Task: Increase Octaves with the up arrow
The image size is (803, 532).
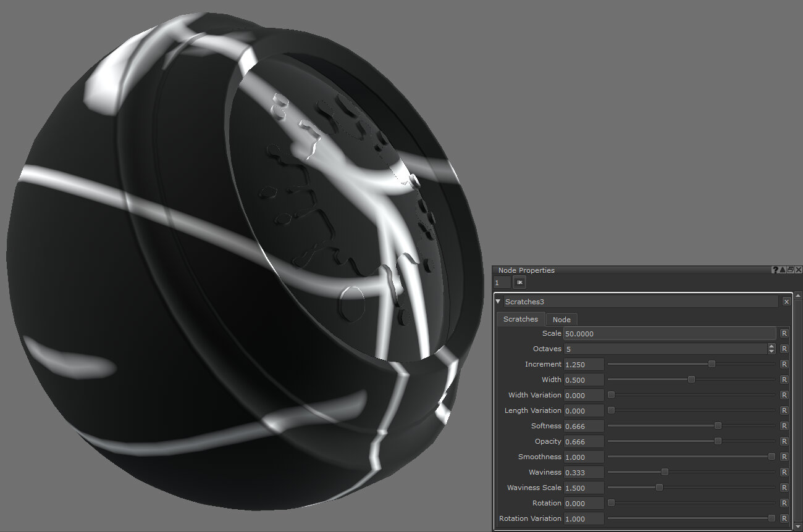Action: coord(771,346)
